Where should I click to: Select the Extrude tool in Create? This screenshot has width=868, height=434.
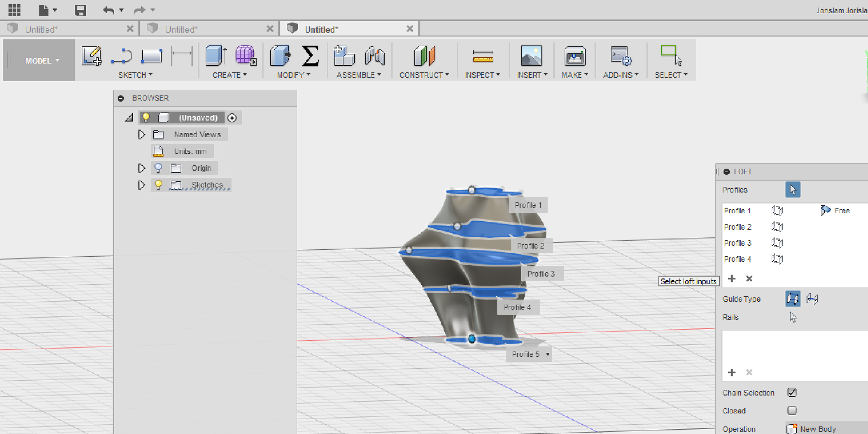pyautogui.click(x=216, y=56)
